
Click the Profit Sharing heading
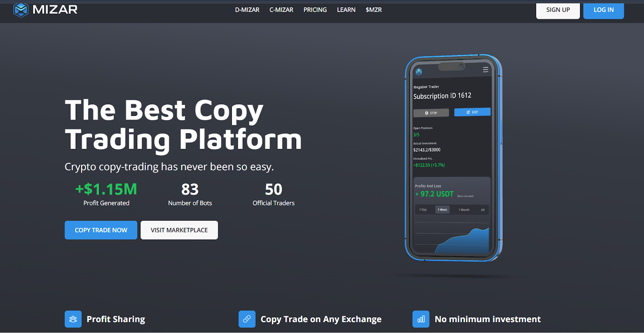pyautogui.click(x=116, y=319)
